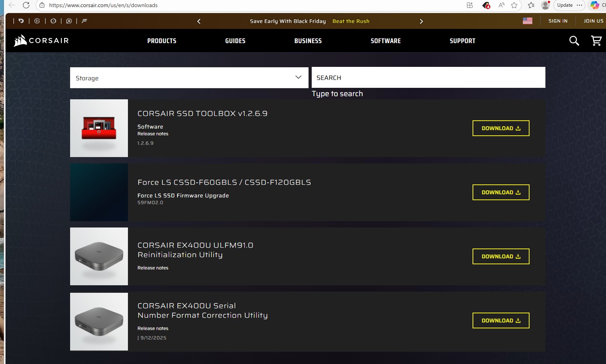Open the Copilot icon in the browser toolbar
Viewport: 606px width, 364px height.
click(595, 5)
